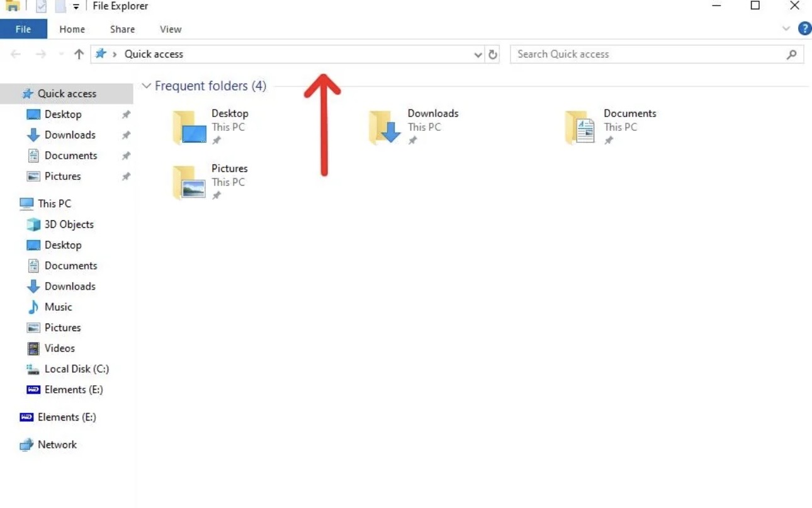
Task: Click the Refresh icon in address bar
Action: 493,55
